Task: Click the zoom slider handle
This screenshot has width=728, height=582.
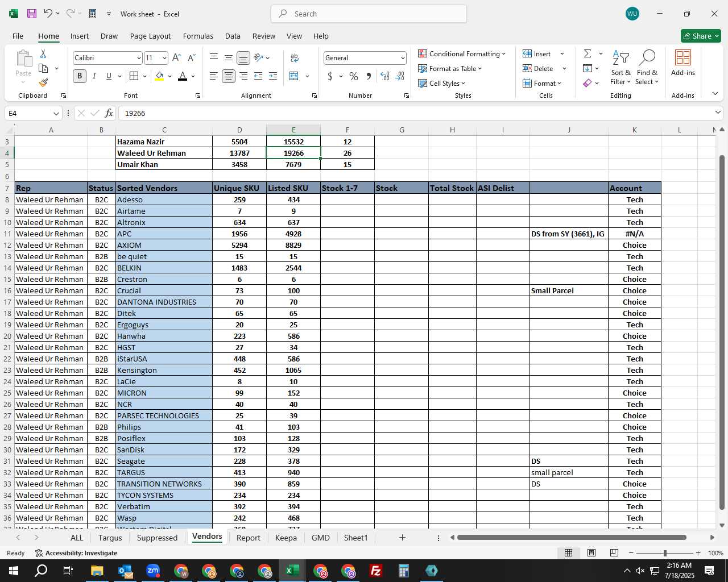Action: pos(664,553)
